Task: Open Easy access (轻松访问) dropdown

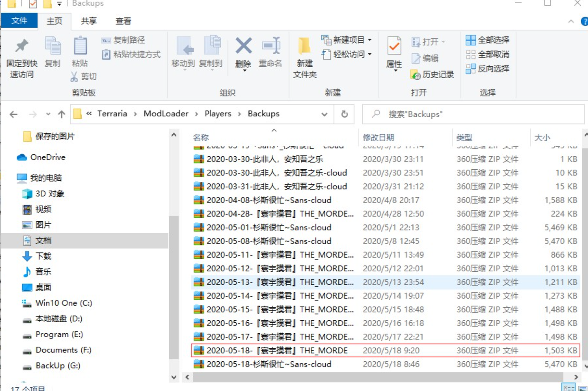Action: (346, 54)
